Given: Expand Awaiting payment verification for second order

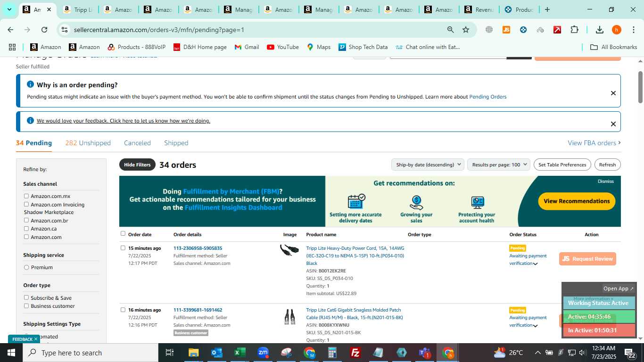Looking at the screenshot, I should (536, 326).
